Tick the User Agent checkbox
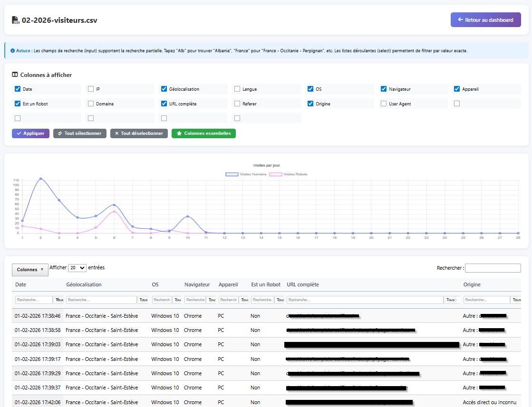This screenshot has width=532, height=407. [x=384, y=104]
